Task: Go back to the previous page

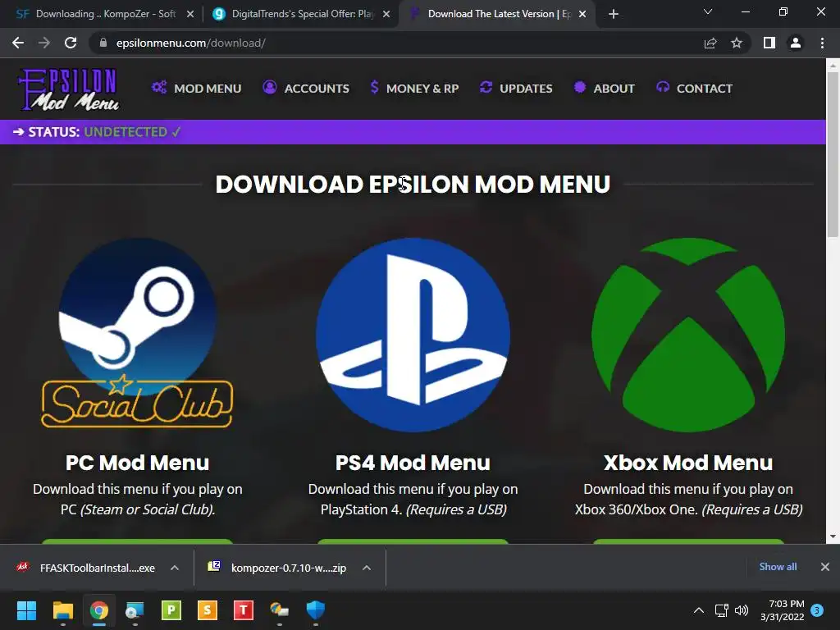Action: [18, 43]
